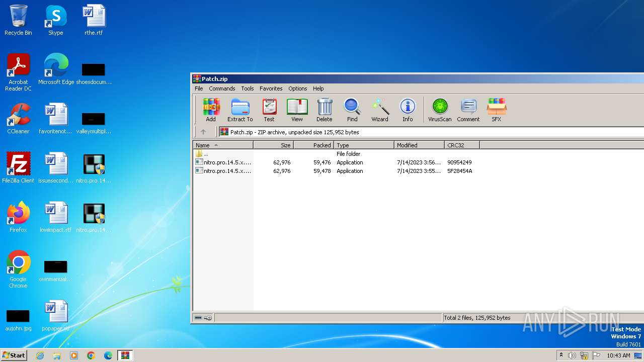This screenshot has width=644, height=362.
Task: Select the Firefox desktop shortcut
Action: [18, 217]
